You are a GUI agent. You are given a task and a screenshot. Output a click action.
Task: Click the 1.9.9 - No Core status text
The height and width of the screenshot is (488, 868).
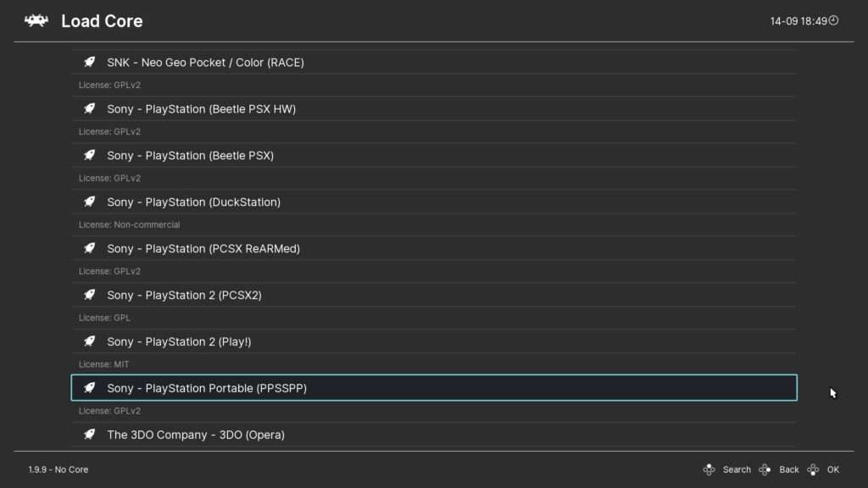pos(58,469)
